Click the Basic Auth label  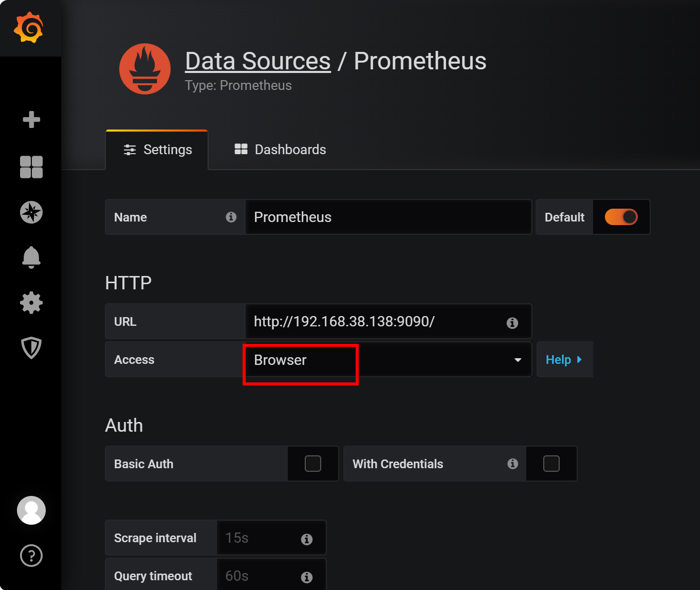144,464
